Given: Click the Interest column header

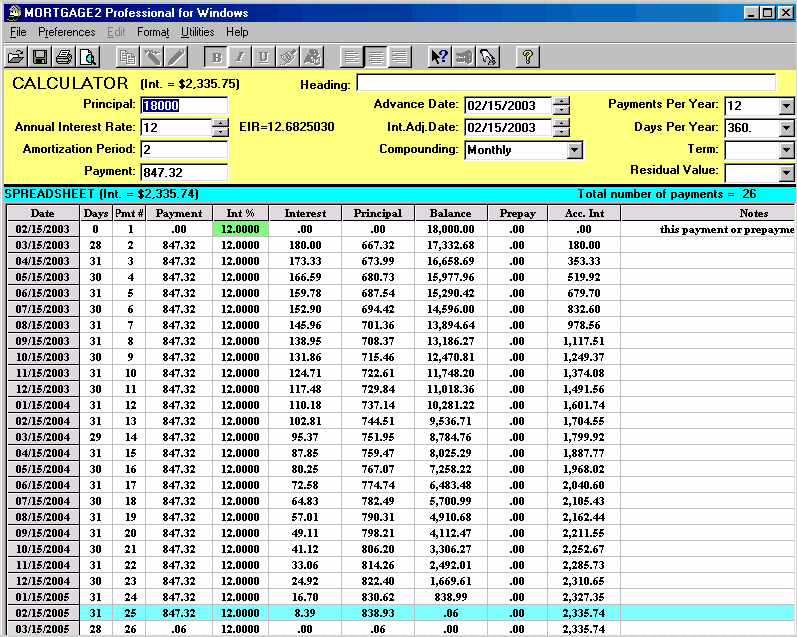Looking at the screenshot, I should point(305,213).
